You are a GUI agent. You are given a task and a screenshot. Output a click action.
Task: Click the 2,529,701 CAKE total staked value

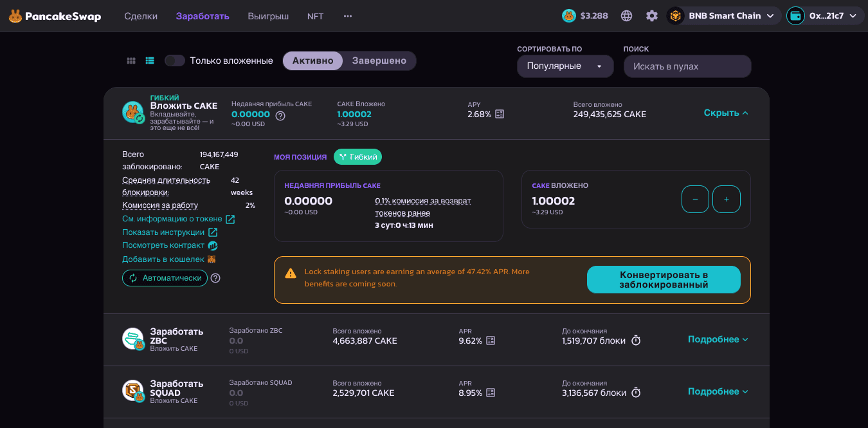[x=363, y=393]
